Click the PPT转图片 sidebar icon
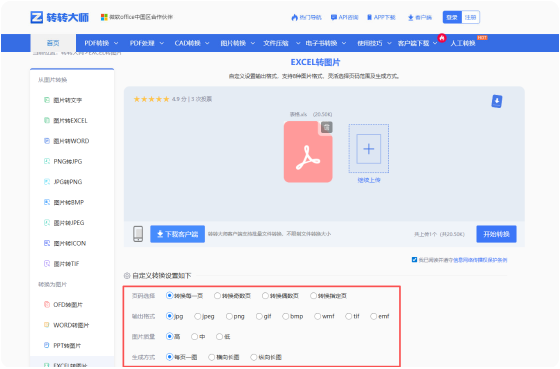Viewport: 560px width, 369px height. 47,345
